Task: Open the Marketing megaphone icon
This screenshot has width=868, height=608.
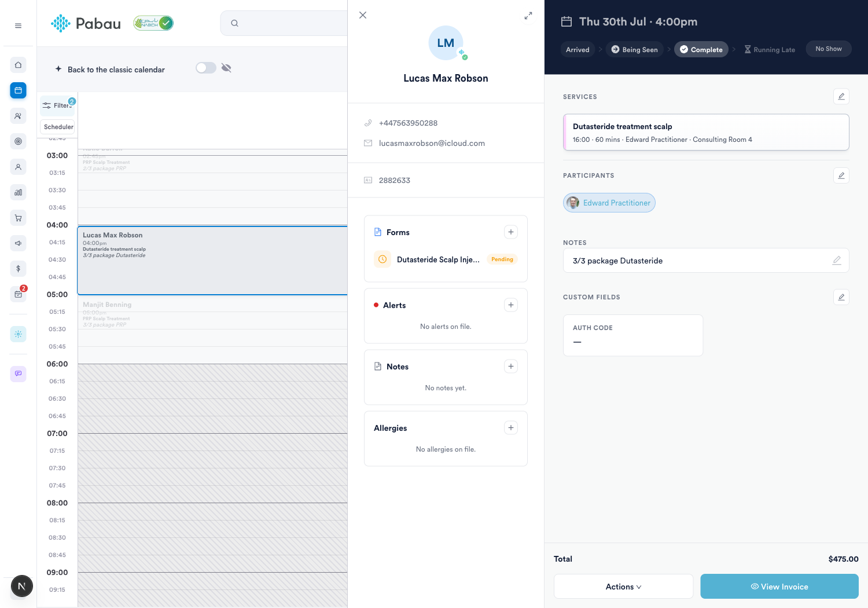Action: (18, 243)
